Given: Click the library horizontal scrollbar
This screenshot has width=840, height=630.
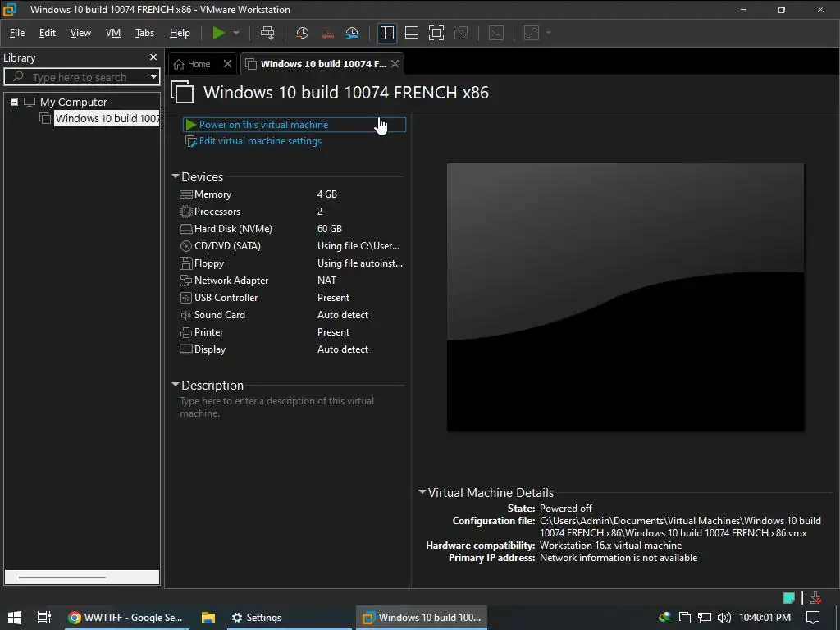Looking at the screenshot, I should point(62,577).
